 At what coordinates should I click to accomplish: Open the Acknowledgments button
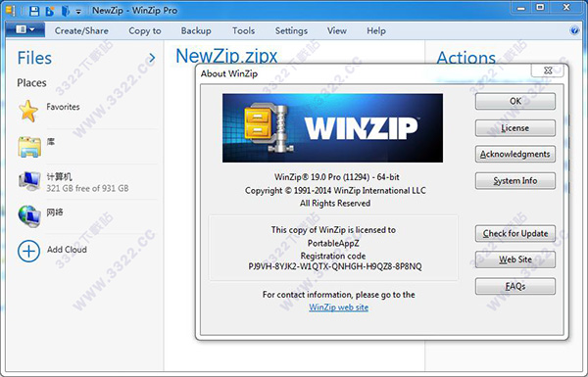pyautogui.click(x=515, y=154)
